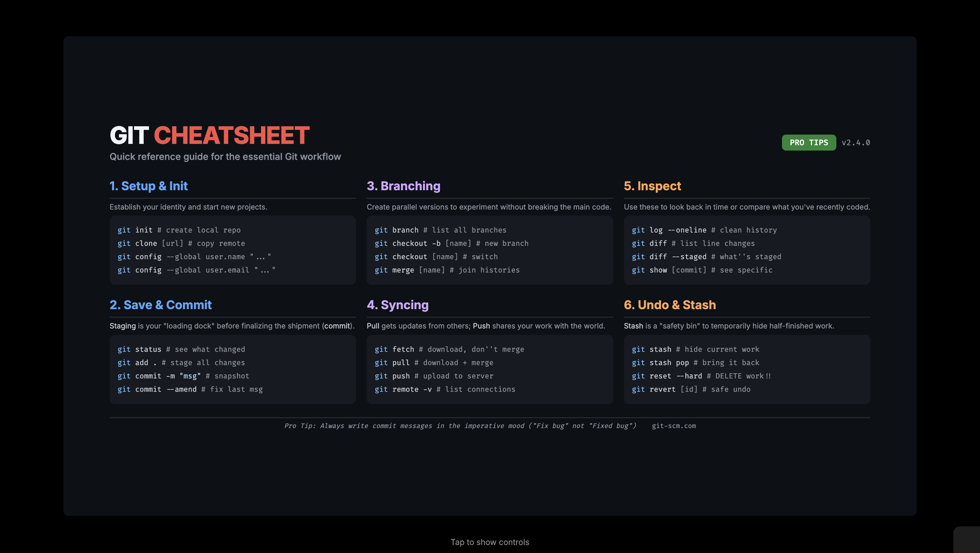Select the '2. Save & Commit' heading
This screenshot has height=553, width=980.
click(x=160, y=305)
